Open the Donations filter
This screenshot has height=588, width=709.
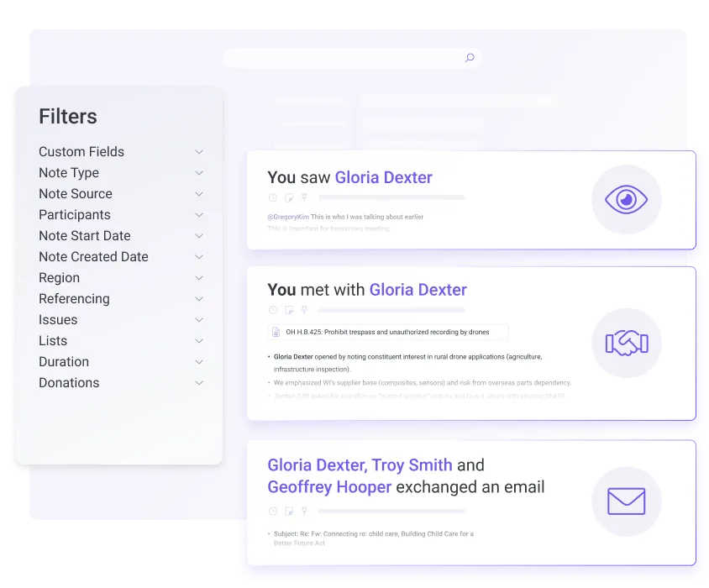[x=199, y=383]
